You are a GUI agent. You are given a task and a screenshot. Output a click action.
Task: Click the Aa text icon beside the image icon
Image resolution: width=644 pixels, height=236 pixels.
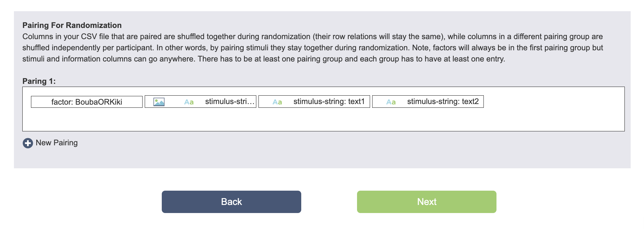[x=189, y=102]
